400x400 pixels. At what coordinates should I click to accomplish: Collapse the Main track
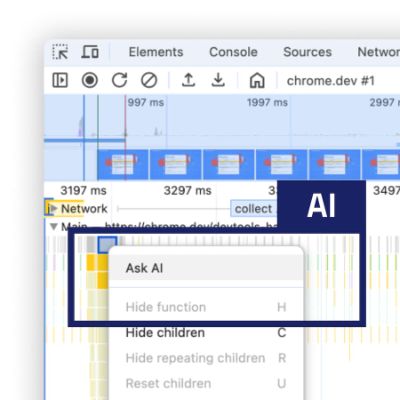tap(53, 227)
